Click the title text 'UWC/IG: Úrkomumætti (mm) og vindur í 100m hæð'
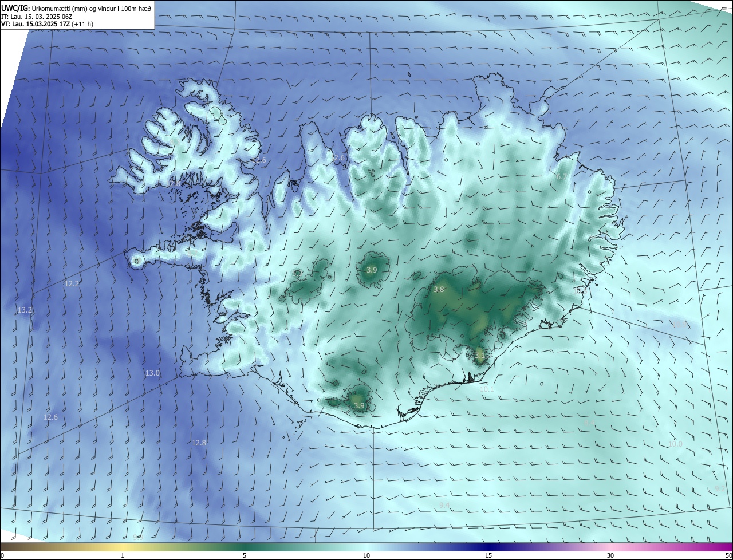This screenshot has width=733, height=560. tap(76, 8)
